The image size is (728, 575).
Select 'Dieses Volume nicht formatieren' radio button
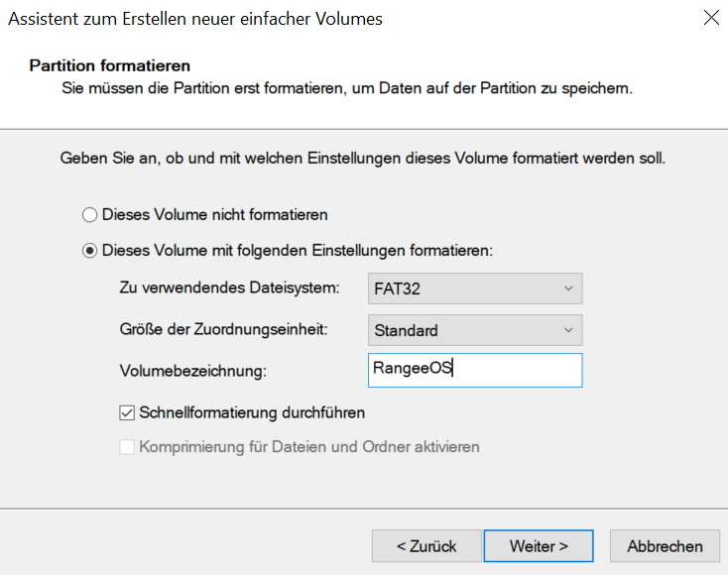pos(89,214)
